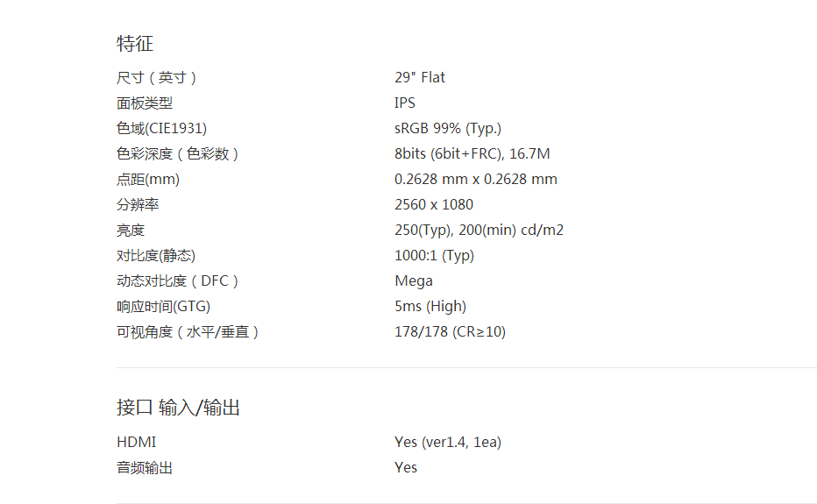The height and width of the screenshot is (504, 817).
Task: Select the IPS panel type value
Action: [x=405, y=103]
